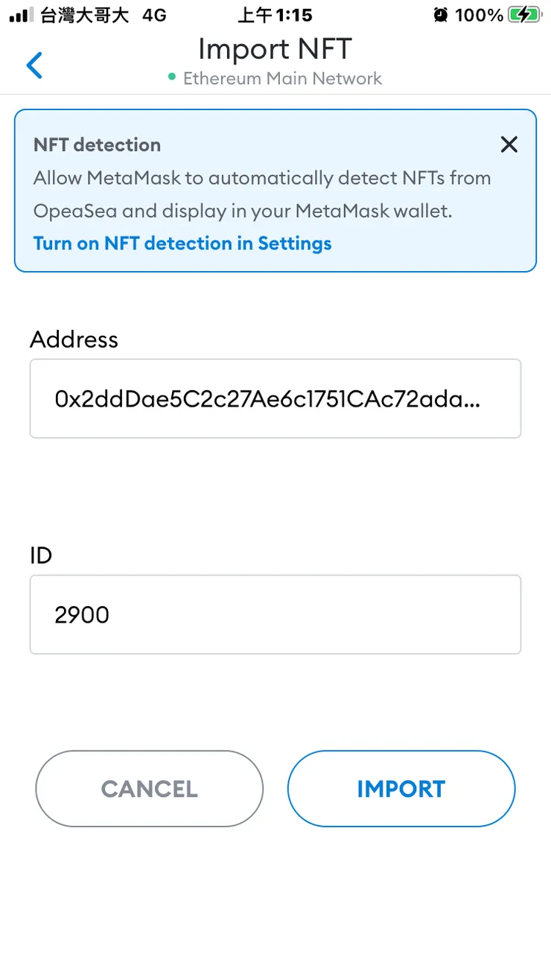Viewport: 551px width, 980px height.
Task: Tap the ID input field containing 2900
Action: (275, 614)
